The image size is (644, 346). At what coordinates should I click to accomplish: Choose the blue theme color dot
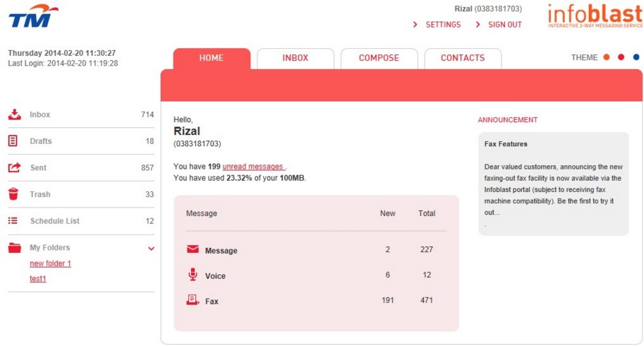point(636,57)
